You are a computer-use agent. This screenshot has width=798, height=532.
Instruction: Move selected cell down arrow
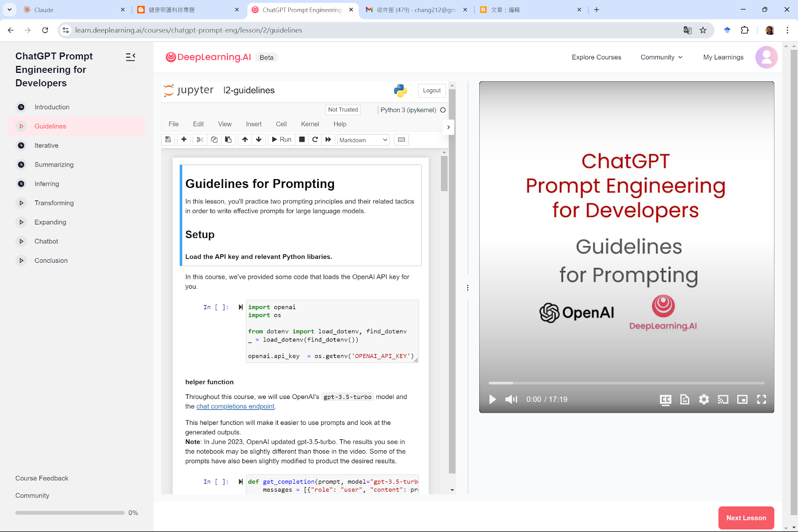tap(258, 140)
